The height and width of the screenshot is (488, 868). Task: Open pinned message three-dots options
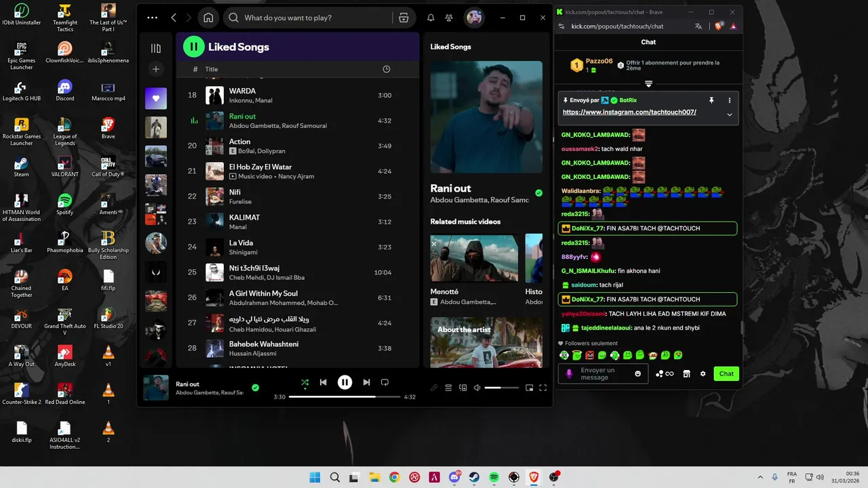pyautogui.click(x=730, y=100)
